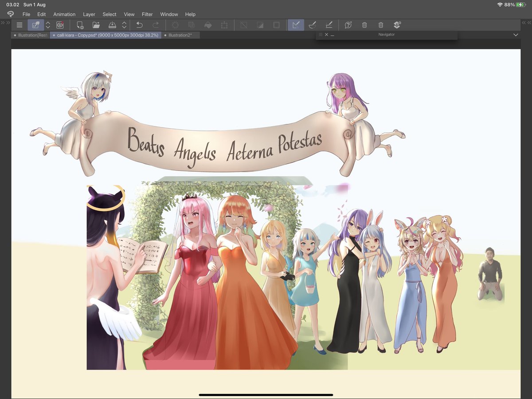Toggle Snap to Ruler
This screenshot has height=399, width=532.
coord(296,25)
